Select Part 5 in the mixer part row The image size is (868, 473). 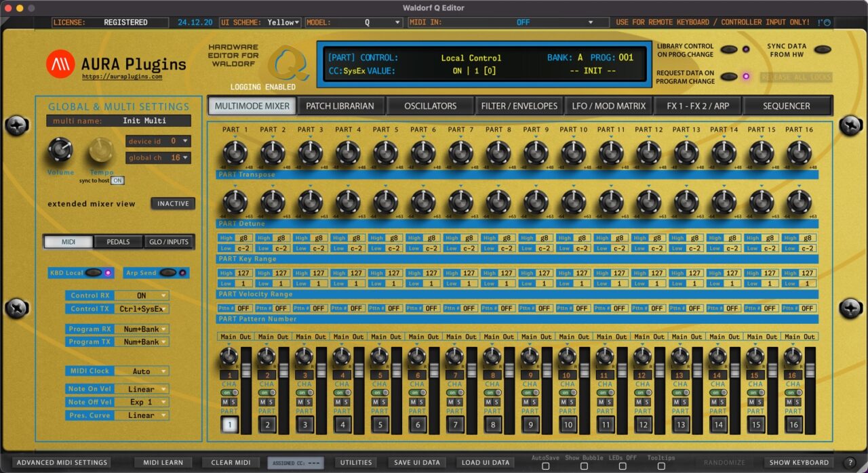(379, 424)
